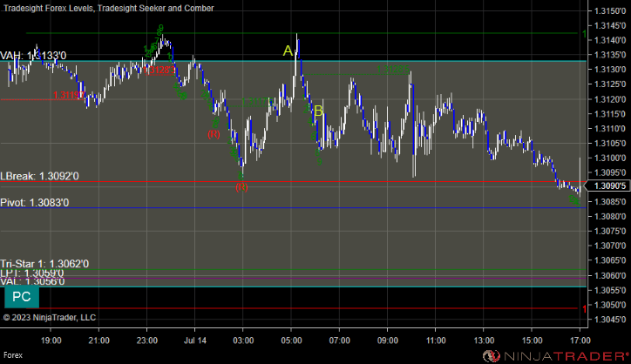
Task: Click the red (R) marker near 1.3110 level
Action: coord(214,134)
